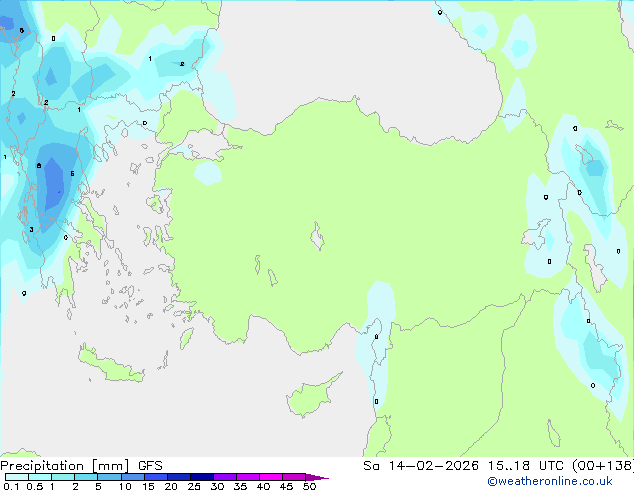
Task: Click the legend value label '0.1'
Action: pyautogui.click(x=11, y=486)
